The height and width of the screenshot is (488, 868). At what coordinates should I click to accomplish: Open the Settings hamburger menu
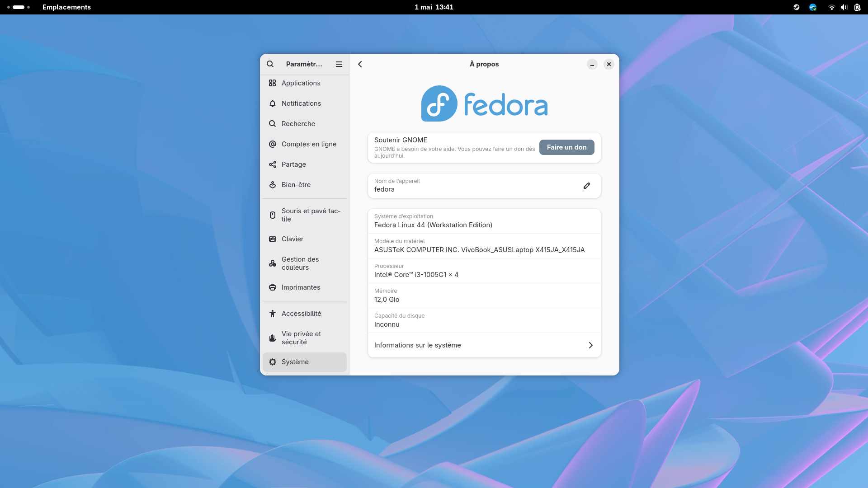(339, 64)
